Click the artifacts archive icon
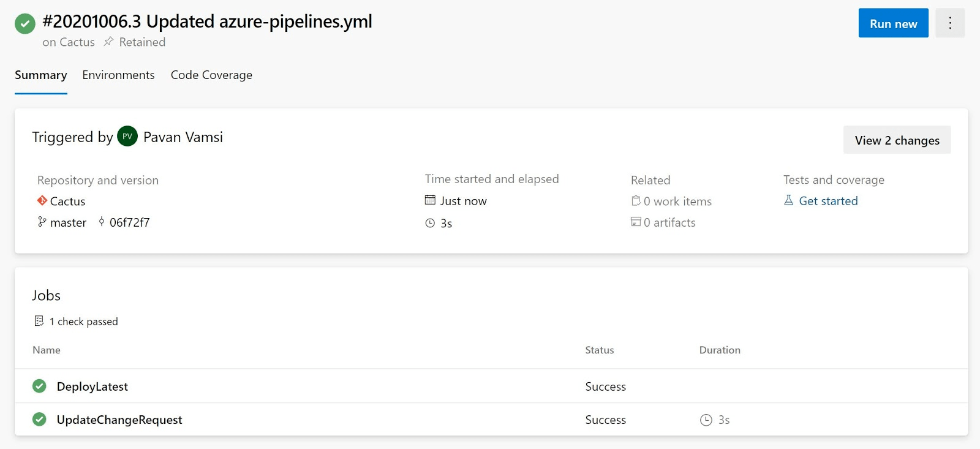The image size is (980, 449). pos(636,222)
